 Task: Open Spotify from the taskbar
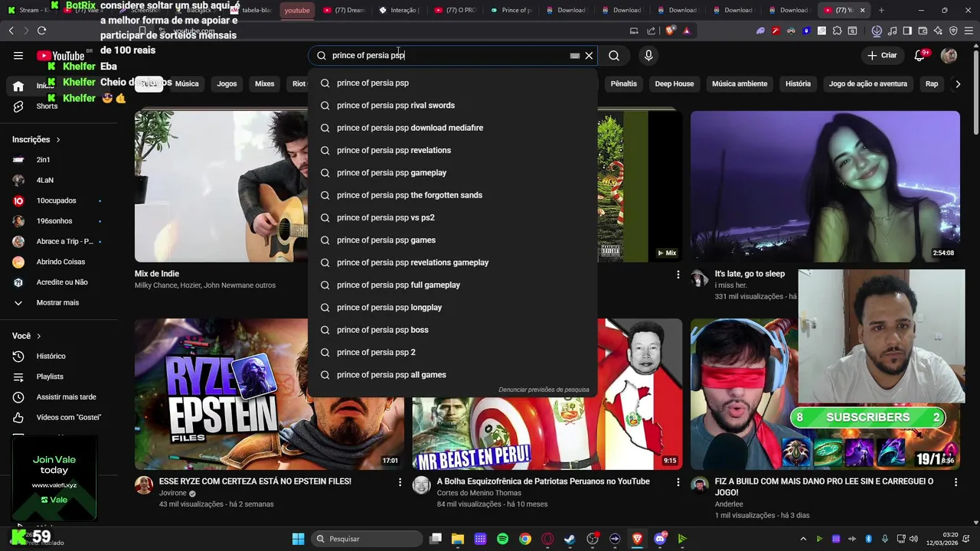tap(502, 539)
